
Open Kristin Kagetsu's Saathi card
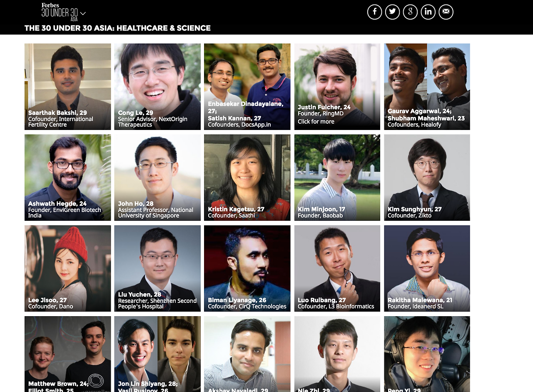[247, 177]
